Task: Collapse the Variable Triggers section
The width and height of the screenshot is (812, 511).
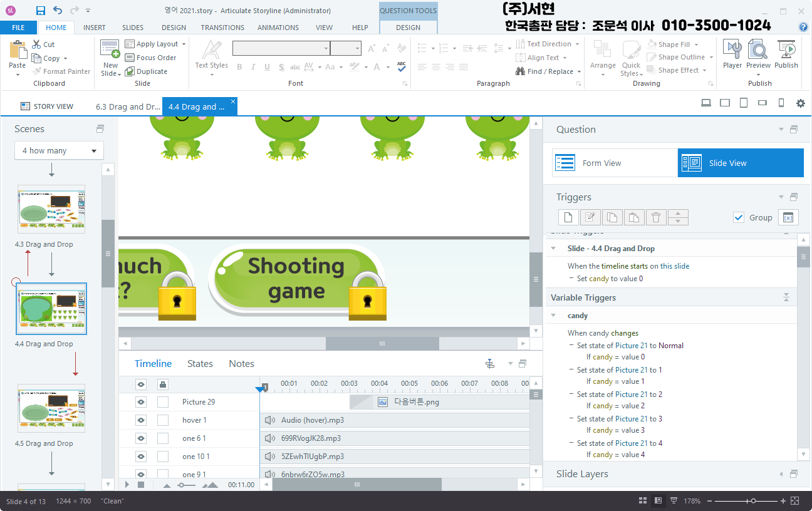Action: [786, 297]
